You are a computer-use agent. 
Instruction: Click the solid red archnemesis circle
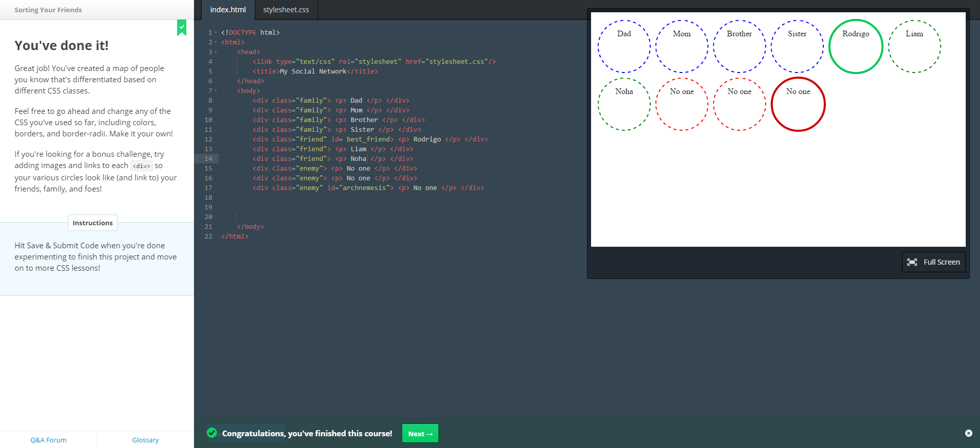click(798, 104)
